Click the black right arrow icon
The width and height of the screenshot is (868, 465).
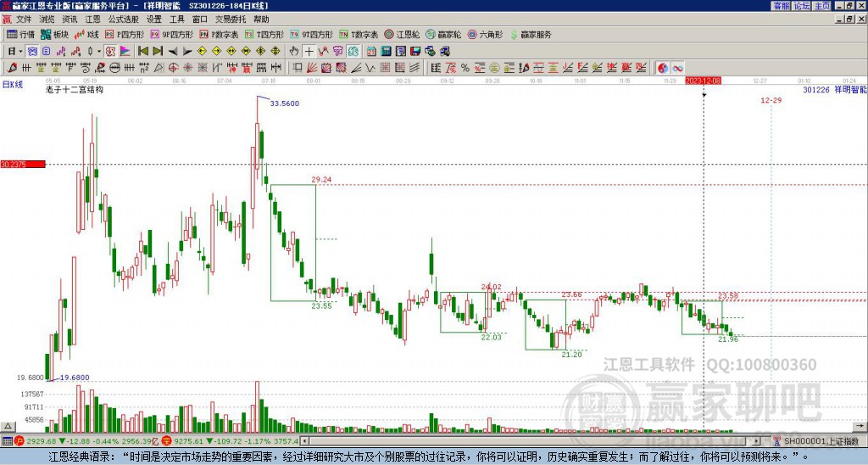point(187,51)
